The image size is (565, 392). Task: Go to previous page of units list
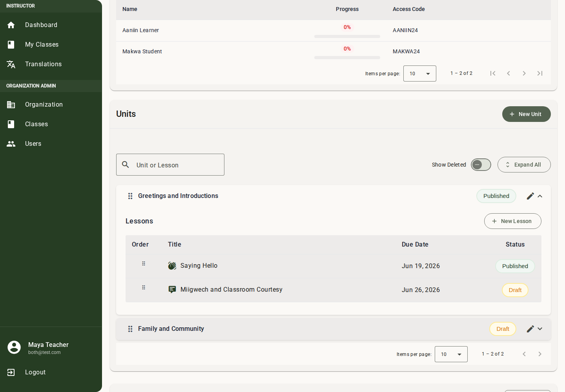coord(524,354)
